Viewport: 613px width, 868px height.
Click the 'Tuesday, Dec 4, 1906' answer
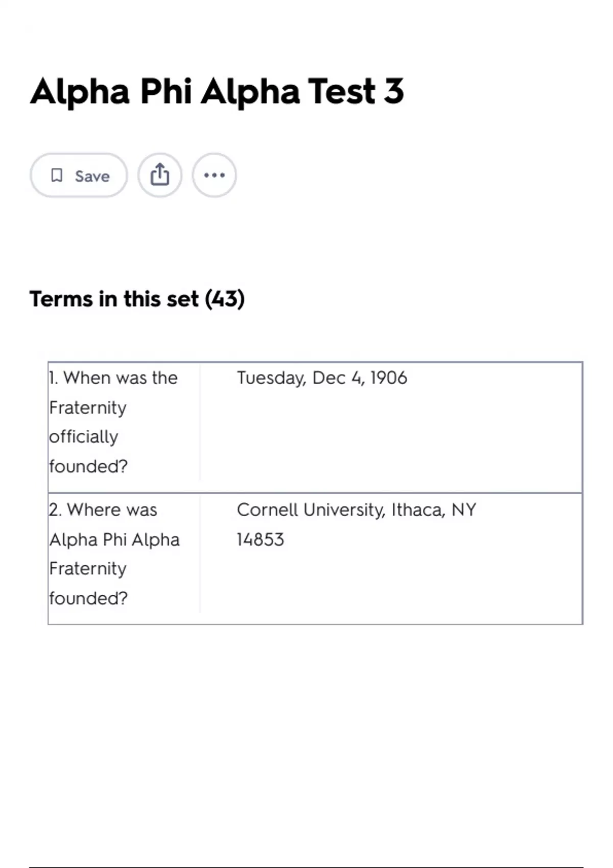click(322, 378)
